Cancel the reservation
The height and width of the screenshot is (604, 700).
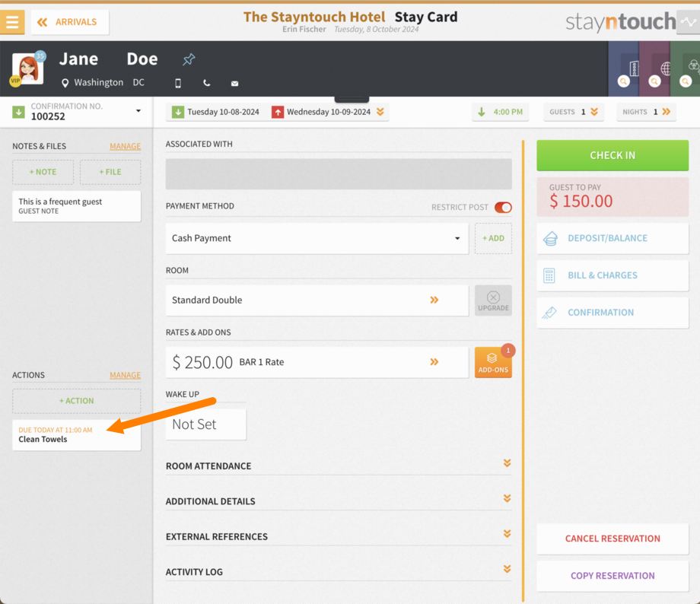point(612,539)
